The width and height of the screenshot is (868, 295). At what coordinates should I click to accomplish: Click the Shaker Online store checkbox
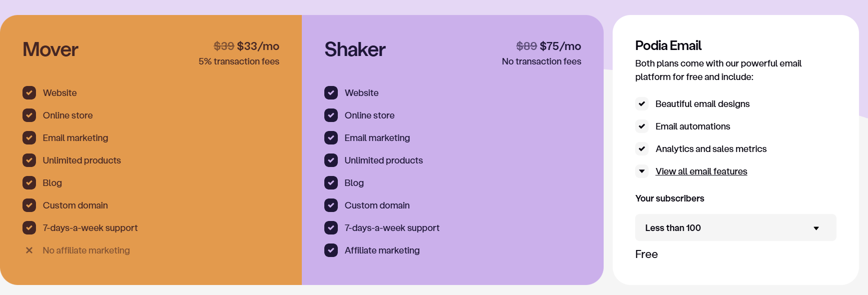tap(331, 115)
